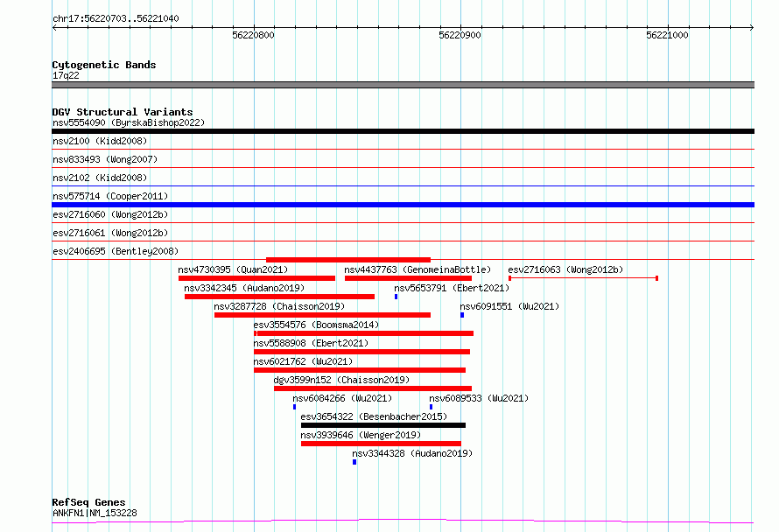This screenshot has width=779, height=532.
Task: Open nsv3342345 (Audano2019) label
Action: (244, 288)
